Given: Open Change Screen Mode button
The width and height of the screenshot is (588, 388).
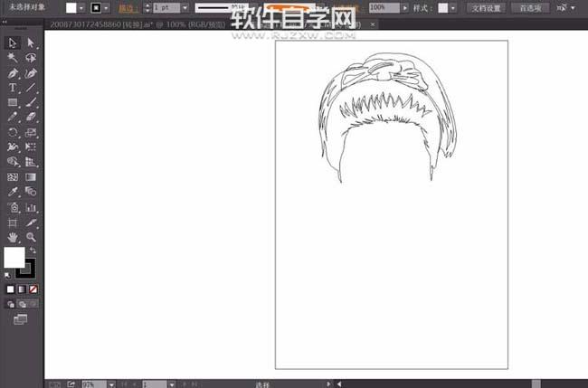Looking at the screenshot, I should [x=20, y=319].
